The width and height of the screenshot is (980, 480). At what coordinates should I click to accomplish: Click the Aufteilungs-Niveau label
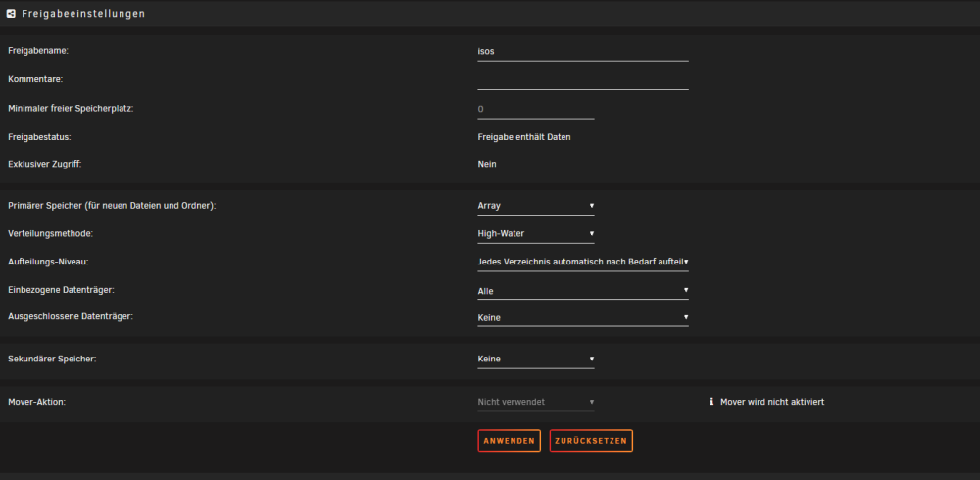coord(48,262)
